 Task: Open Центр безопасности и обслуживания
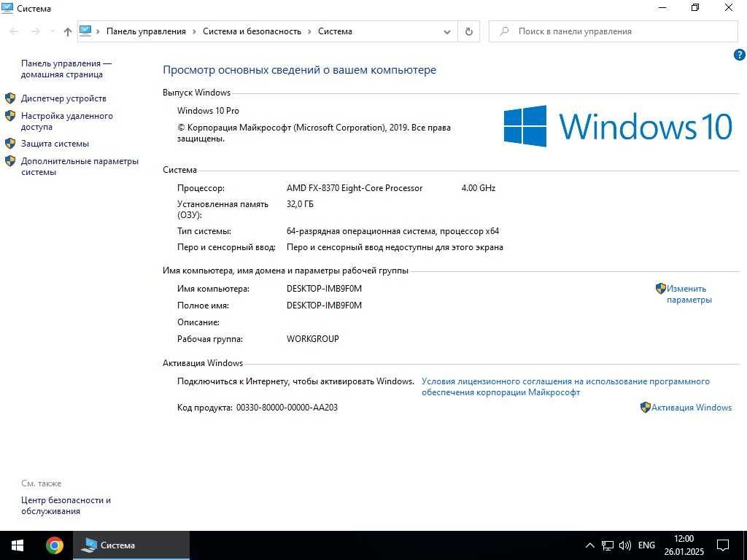coord(66,506)
